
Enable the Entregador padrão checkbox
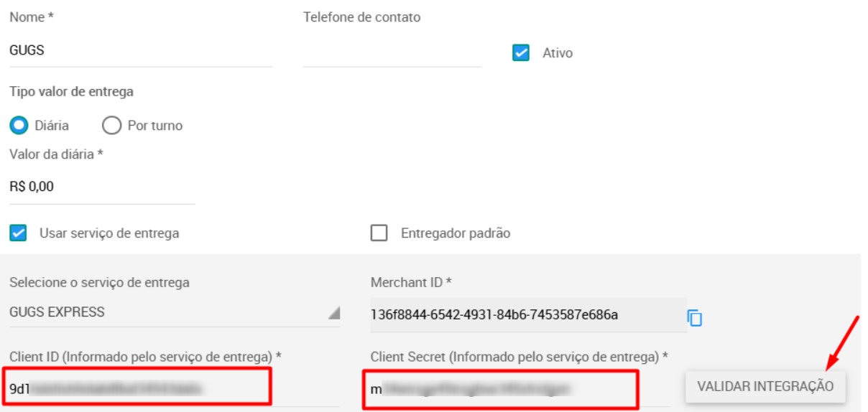[x=379, y=233]
